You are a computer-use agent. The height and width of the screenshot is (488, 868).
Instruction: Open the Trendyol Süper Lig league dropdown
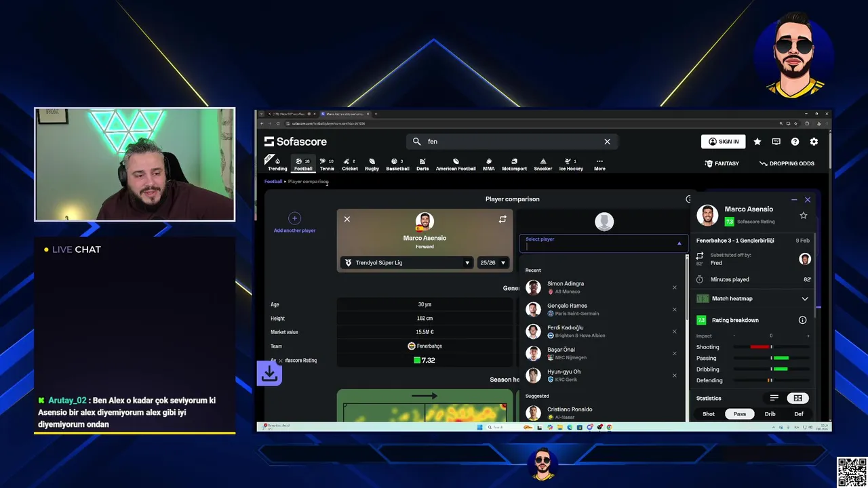(406, 262)
